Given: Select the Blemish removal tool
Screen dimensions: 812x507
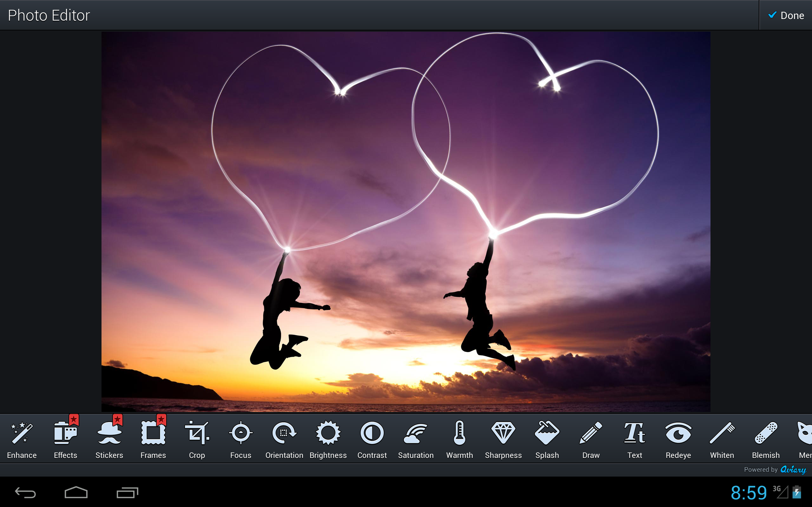Looking at the screenshot, I should (766, 439).
